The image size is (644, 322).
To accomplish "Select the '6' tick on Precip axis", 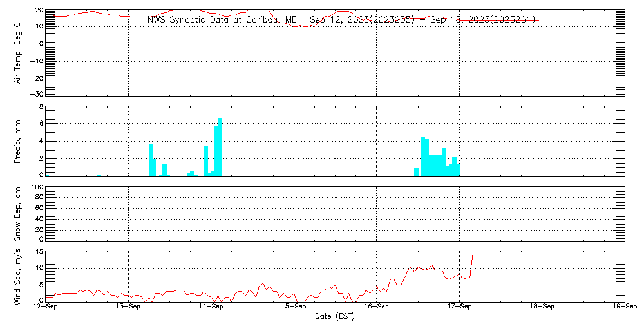I will pyautogui.click(x=40, y=123).
